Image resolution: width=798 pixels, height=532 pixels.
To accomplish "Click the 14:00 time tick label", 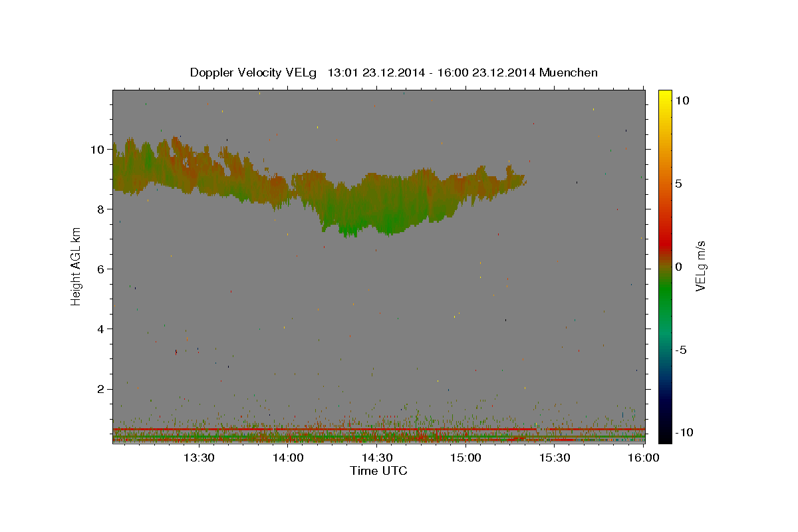I will 288,458.
